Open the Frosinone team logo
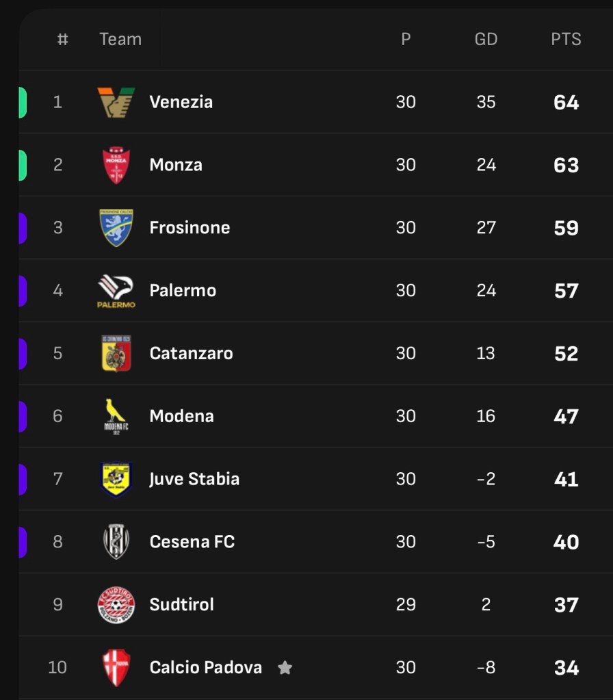 116,228
